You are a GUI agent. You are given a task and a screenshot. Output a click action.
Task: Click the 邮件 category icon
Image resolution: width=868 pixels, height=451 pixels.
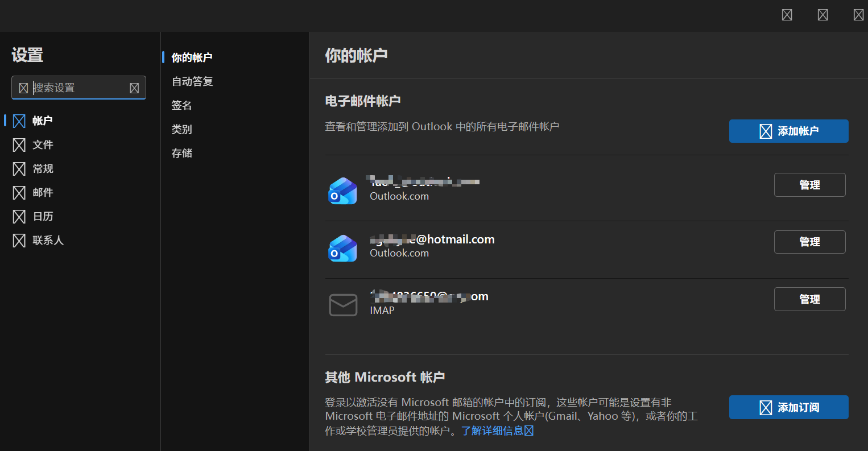click(19, 192)
